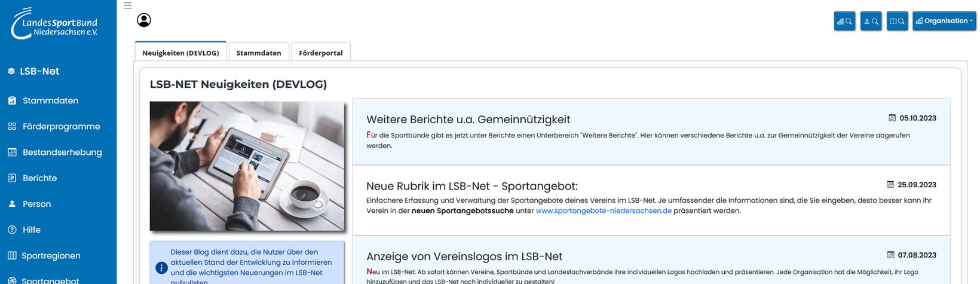The height and width of the screenshot is (284, 980).
Task: Click the LSB-Net sidebar heading
Action: (x=33, y=71)
